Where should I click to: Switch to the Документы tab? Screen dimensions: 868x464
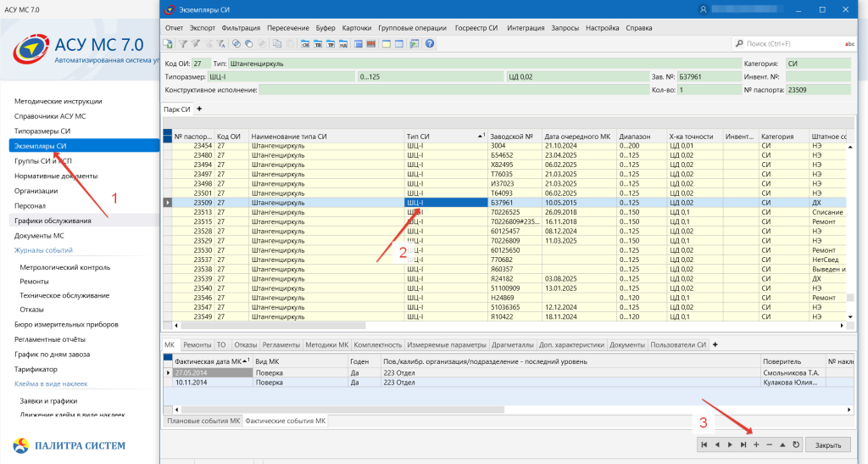pos(627,345)
